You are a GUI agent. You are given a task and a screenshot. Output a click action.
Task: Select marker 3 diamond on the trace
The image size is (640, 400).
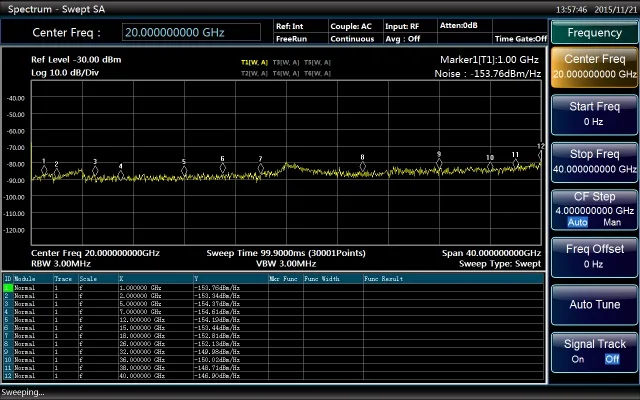[95, 171]
